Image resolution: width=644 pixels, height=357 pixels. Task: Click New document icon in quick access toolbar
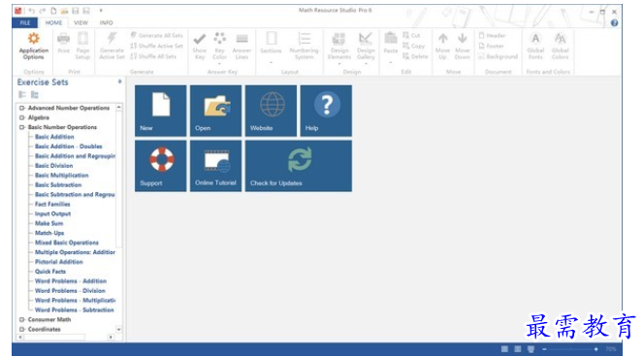coord(53,11)
